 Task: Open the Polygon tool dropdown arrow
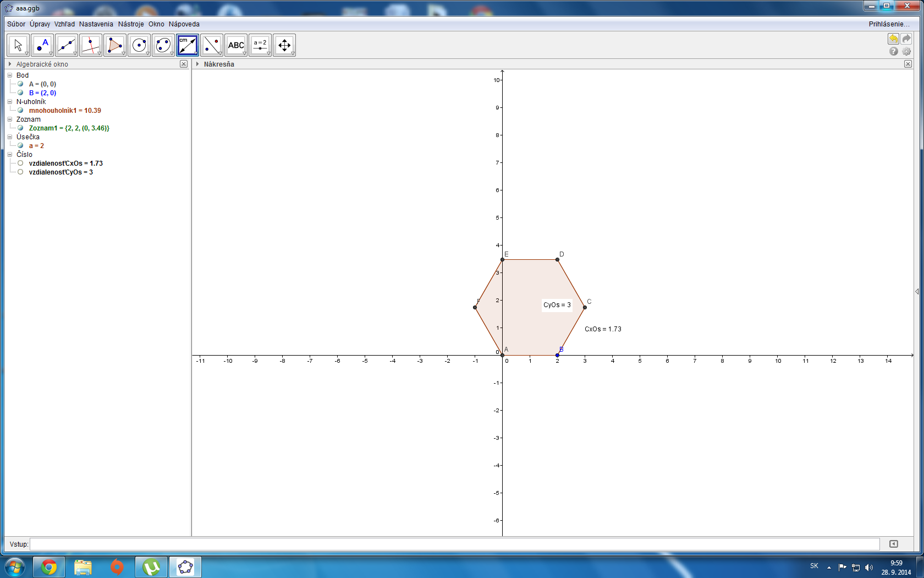(x=123, y=53)
